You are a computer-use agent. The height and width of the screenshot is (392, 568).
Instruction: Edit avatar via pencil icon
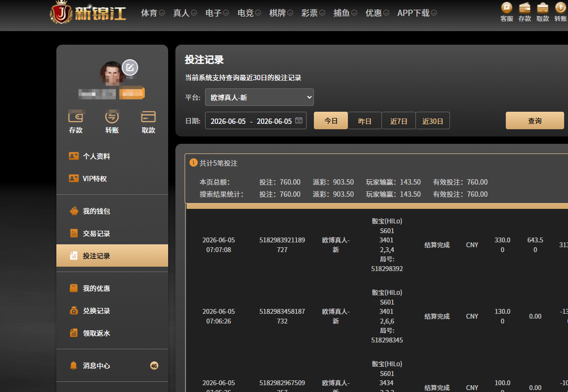pos(130,68)
